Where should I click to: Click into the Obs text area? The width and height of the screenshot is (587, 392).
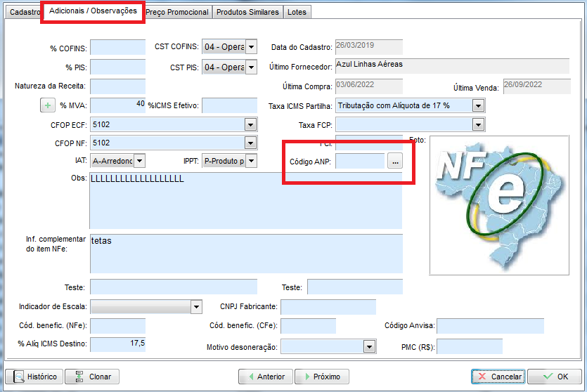point(246,200)
